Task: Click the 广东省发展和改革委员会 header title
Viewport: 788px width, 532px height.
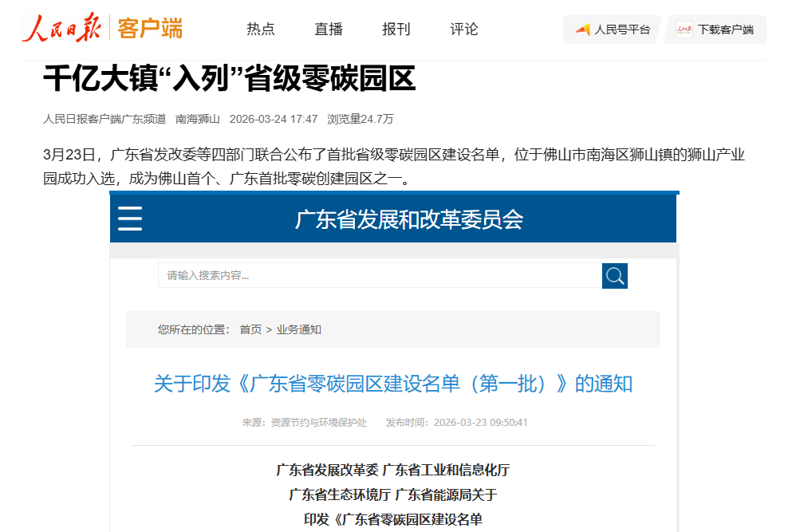Action: pos(408,219)
